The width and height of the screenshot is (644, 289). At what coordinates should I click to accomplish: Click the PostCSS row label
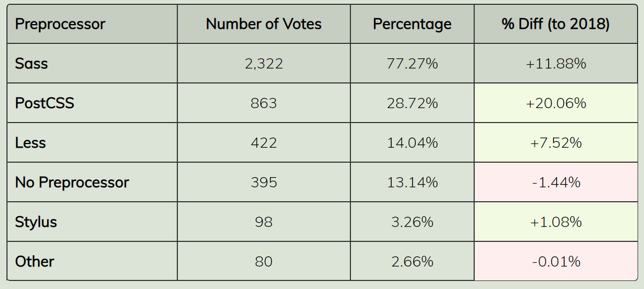pos(44,103)
